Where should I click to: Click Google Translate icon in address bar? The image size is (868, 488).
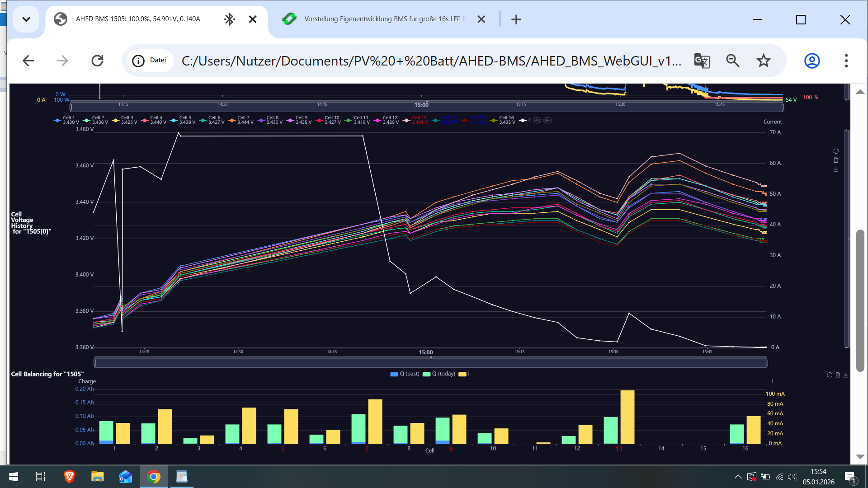point(702,61)
